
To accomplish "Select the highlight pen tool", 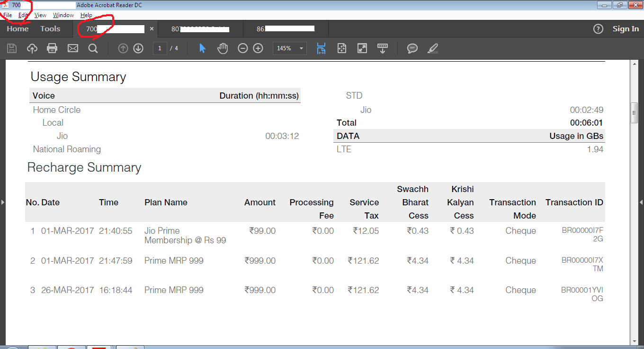I will pos(432,48).
